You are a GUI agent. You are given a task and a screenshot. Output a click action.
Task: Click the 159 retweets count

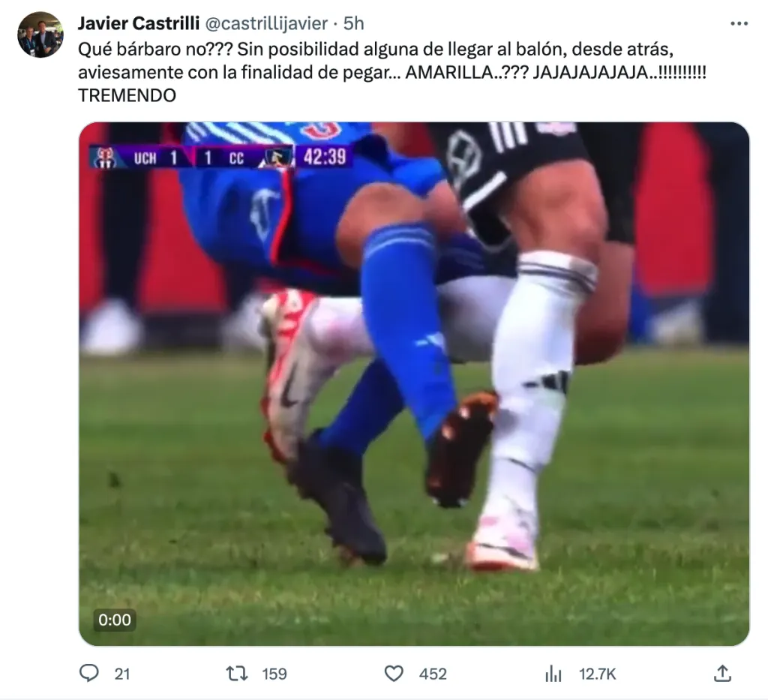coord(274,674)
